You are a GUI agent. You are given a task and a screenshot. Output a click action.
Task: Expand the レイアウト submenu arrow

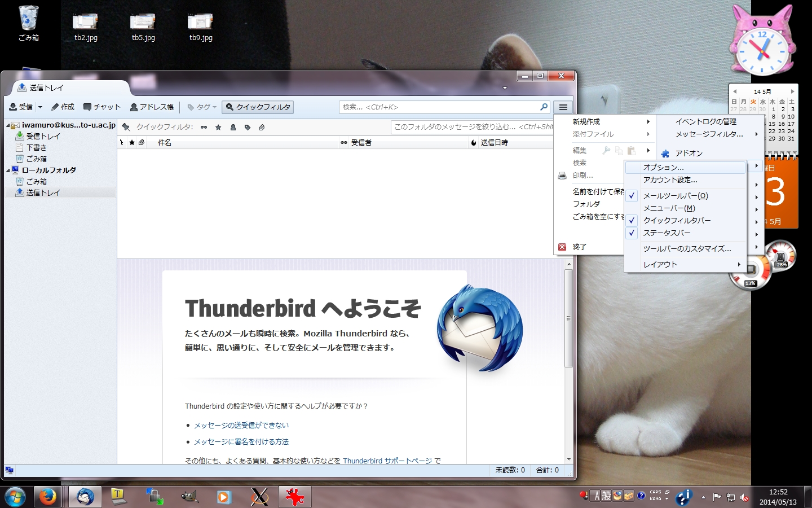click(739, 264)
